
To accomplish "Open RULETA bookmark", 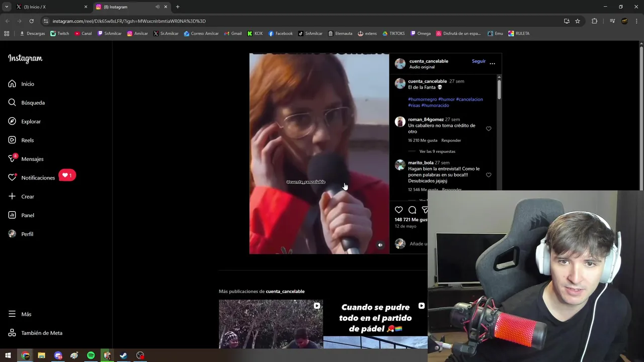I will (519, 34).
